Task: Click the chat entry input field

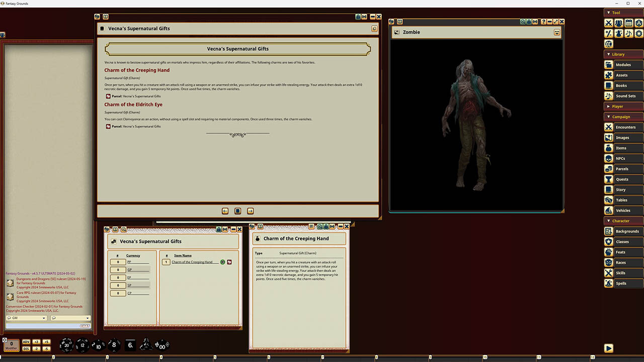Action: tap(43, 326)
